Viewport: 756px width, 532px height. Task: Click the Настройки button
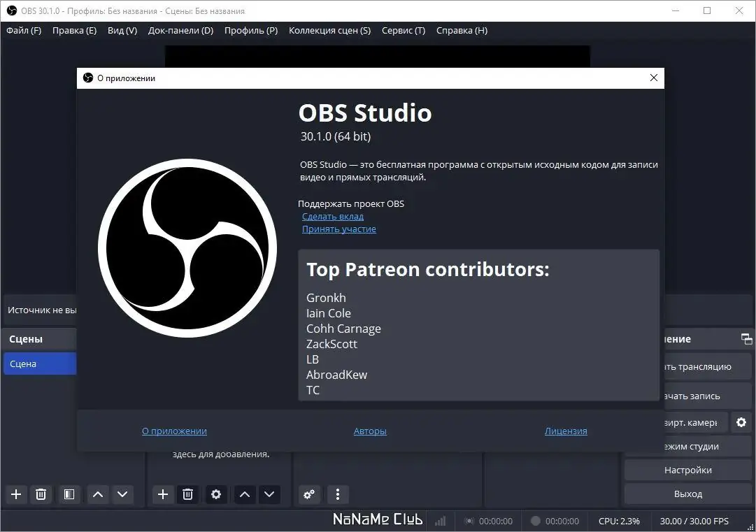(687, 470)
